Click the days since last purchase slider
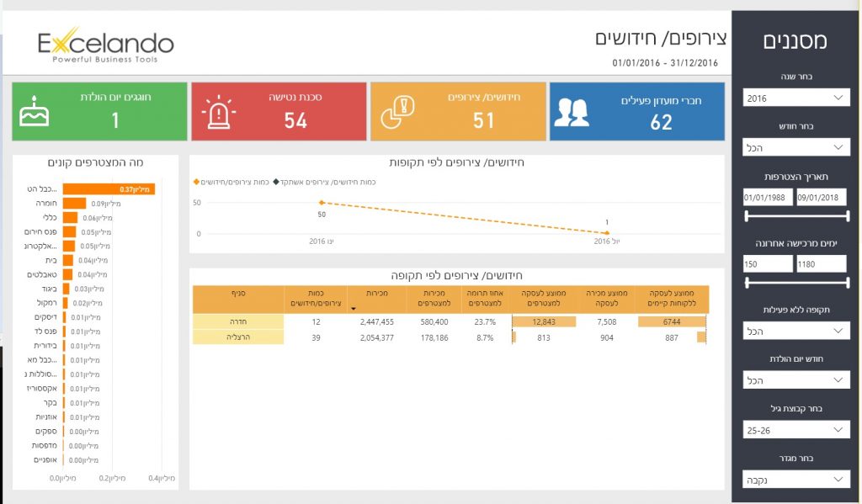This screenshot has width=862, height=504. point(795,284)
